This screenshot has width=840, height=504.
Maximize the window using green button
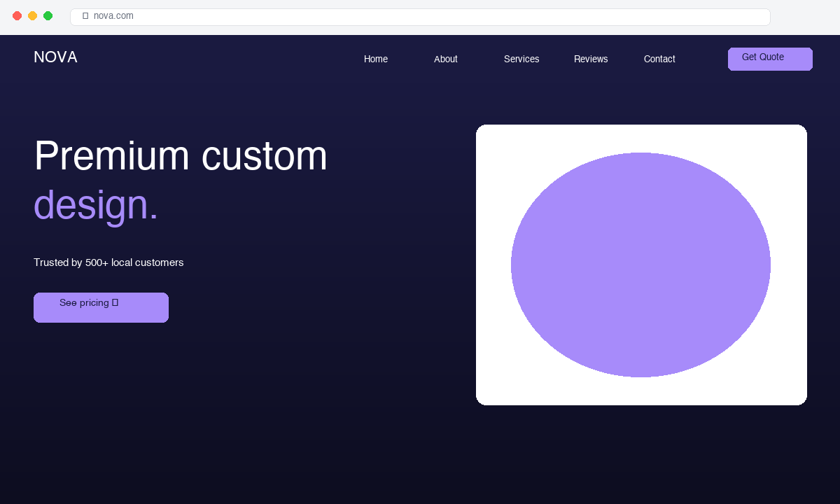coord(48,15)
